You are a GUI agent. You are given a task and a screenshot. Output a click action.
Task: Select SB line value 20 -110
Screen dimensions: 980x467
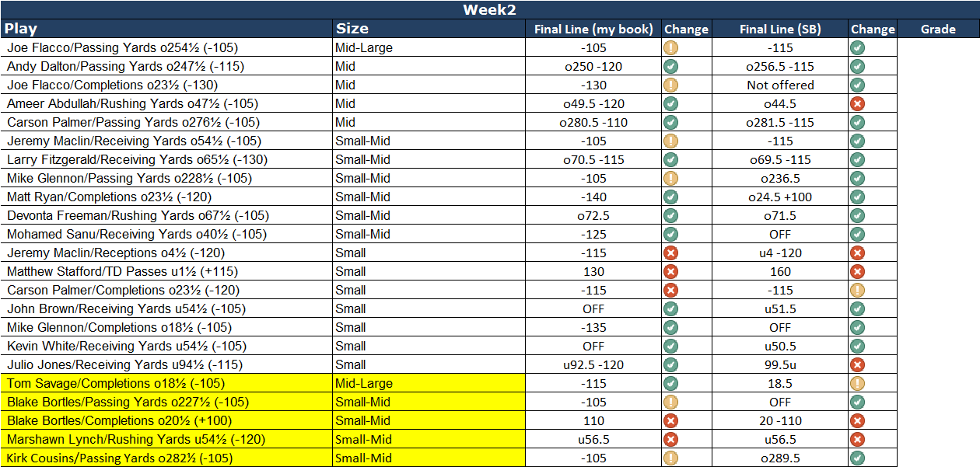pyautogui.click(x=780, y=420)
